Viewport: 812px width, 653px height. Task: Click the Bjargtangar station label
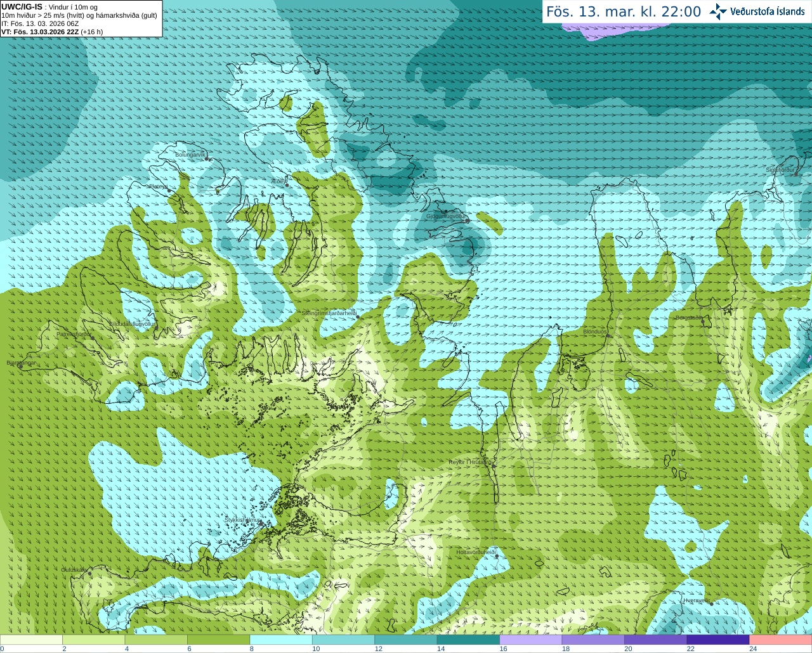[21, 363]
